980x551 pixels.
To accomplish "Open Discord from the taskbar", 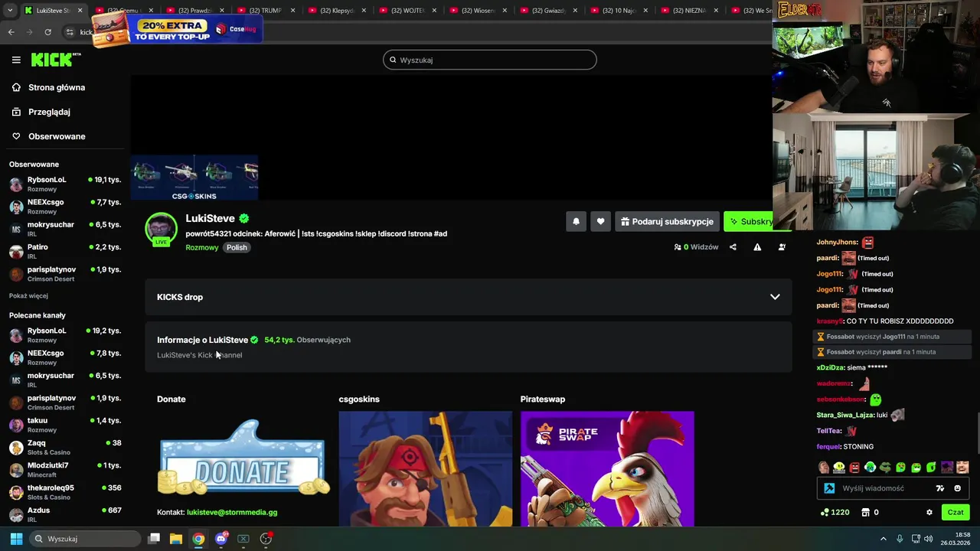I will click(220, 539).
